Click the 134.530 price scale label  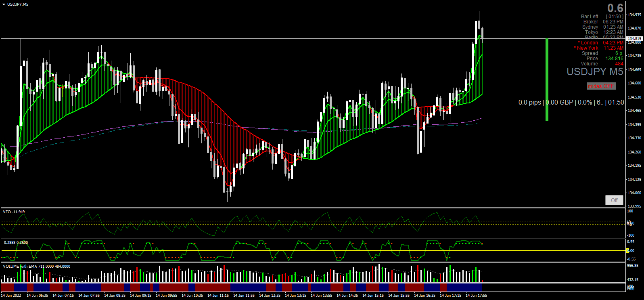coord(635,97)
